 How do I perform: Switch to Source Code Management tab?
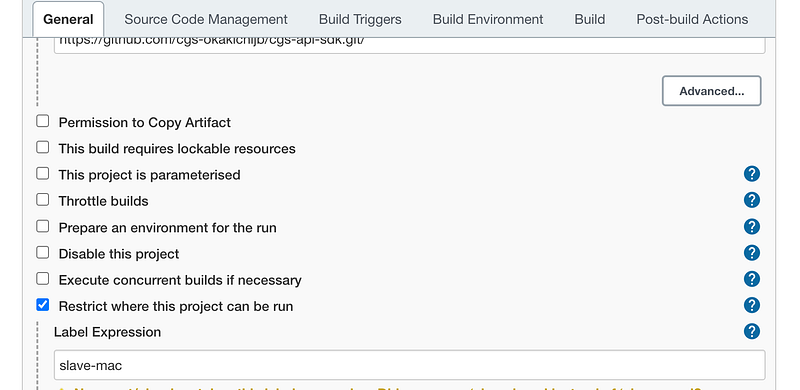[x=206, y=19]
